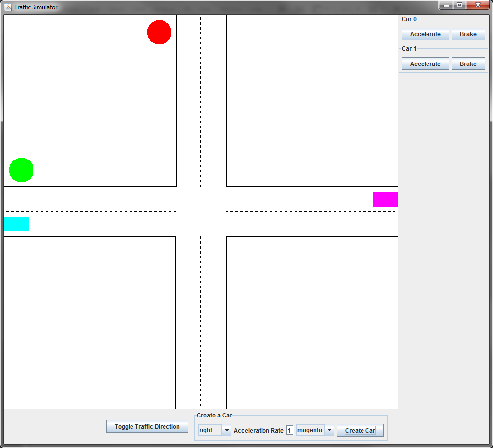Select the cyan car on the road
This screenshot has width=493, height=448.
(x=16, y=224)
